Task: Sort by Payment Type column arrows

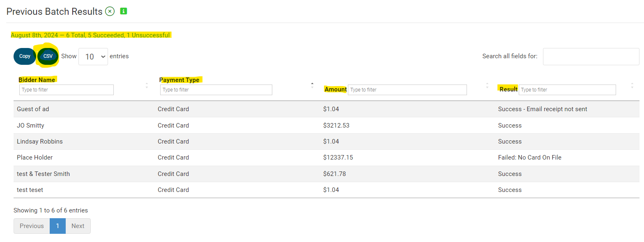Action: (x=312, y=85)
